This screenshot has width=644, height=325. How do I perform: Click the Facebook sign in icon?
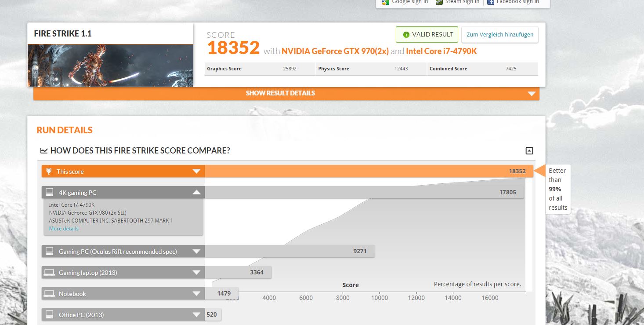[490, 2]
